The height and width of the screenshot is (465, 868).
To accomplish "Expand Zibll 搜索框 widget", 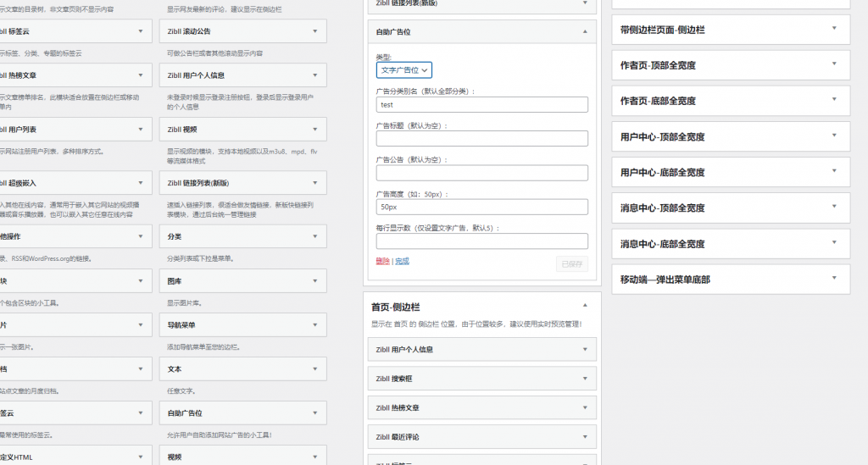I will 585,379.
